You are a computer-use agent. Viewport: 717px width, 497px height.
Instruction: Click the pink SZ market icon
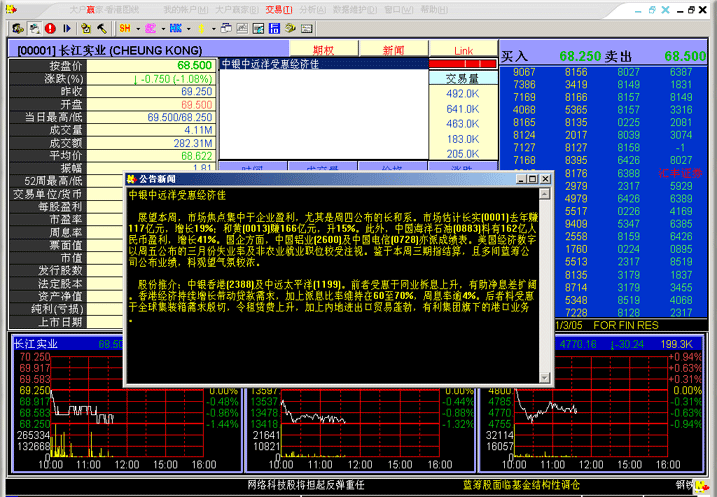[x=150, y=28]
